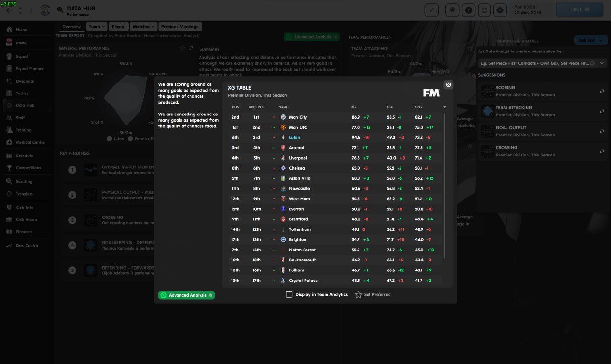Favourite the General Performance panel star
The height and width of the screenshot is (364, 611).
(x=182, y=48)
